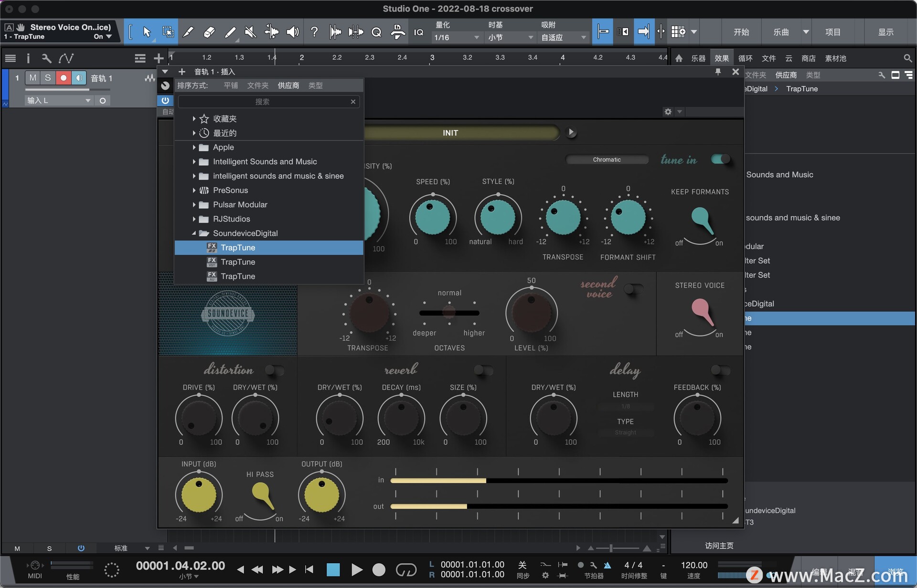Click the 显示 button
The width and height of the screenshot is (917, 588).
(x=886, y=32)
